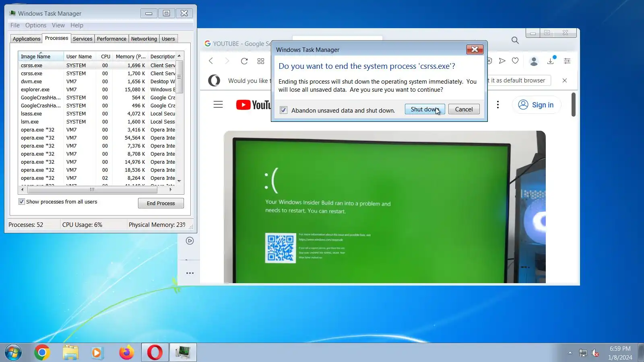Image resolution: width=644 pixels, height=362 pixels.
Task: Click the 'default browser' button in Opera's prompt
Action: coord(518,80)
